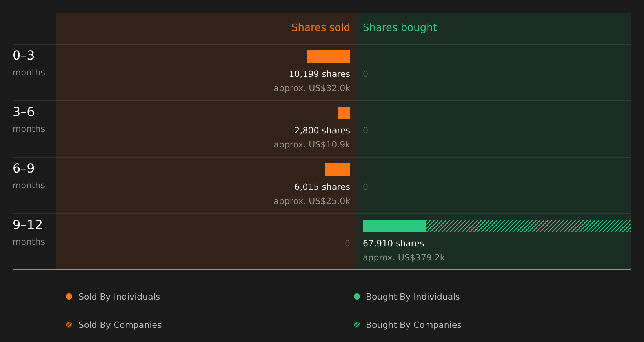This screenshot has height=342, width=644.
Task: Click the zero bought value in 3–6 months row
Action: click(x=366, y=131)
